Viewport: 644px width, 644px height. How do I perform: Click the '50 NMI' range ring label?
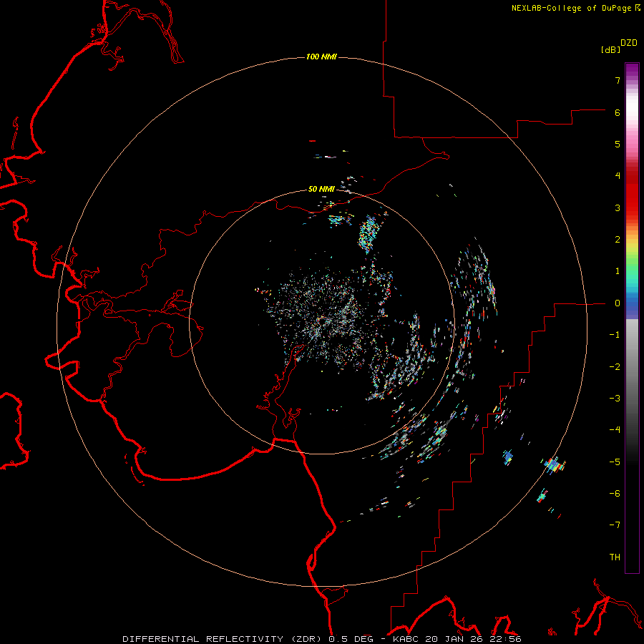(x=321, y=189)
